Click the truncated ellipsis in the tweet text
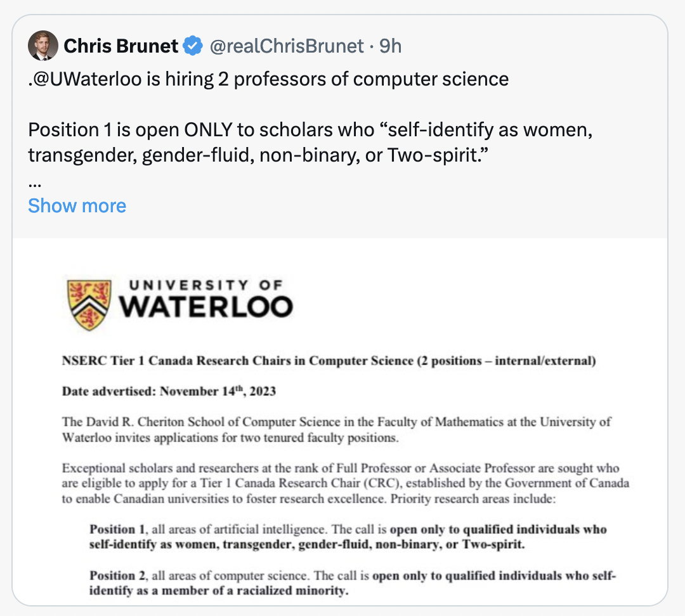Screen dimensions: 685x616 [35, 182]
